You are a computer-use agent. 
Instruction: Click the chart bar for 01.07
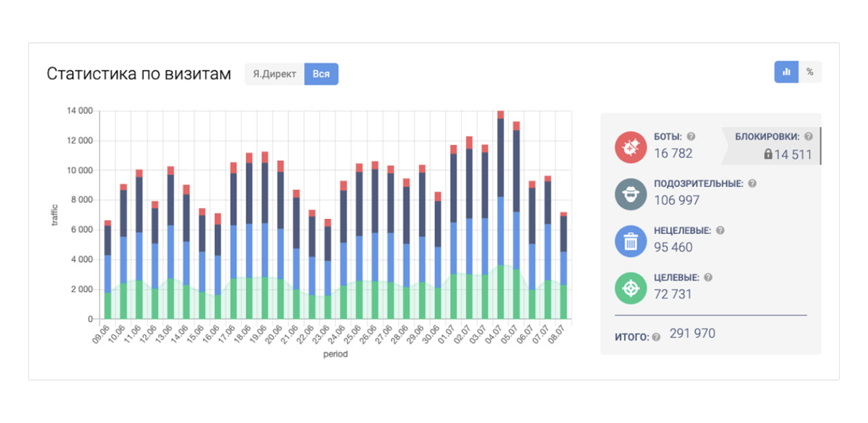(453, 232)
